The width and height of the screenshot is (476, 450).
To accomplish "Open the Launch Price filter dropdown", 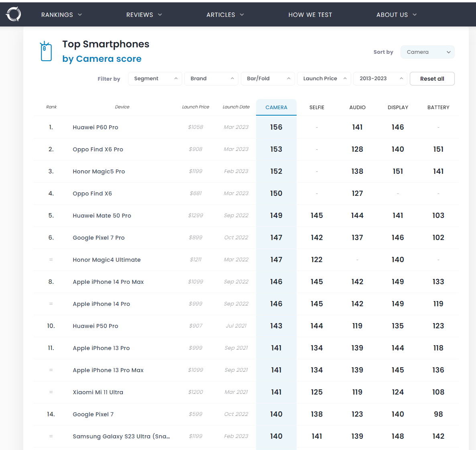I will [324, 79].
